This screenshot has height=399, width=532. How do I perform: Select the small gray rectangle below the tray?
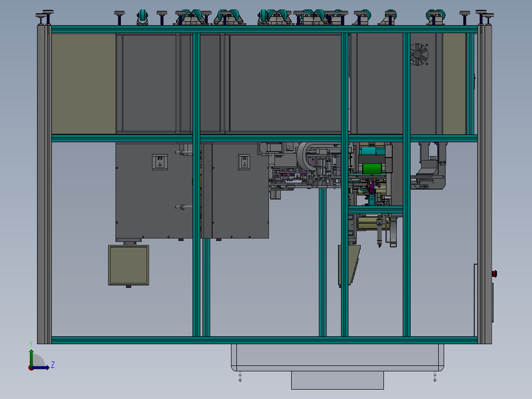pos(337,380)
